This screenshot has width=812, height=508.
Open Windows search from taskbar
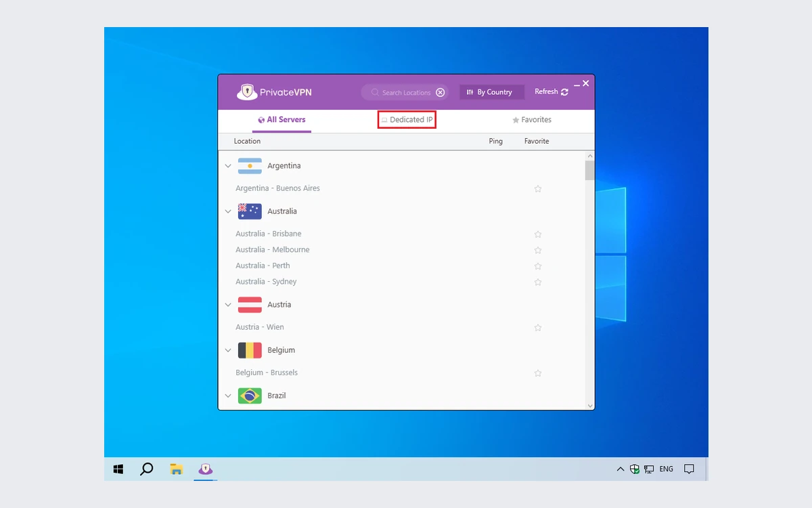(146, 469)
